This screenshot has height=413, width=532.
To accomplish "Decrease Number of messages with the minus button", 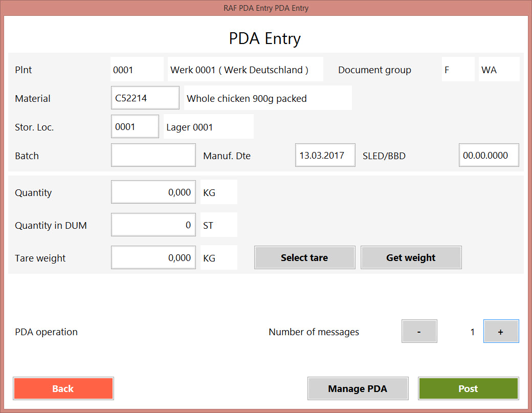I will click(419, 331).
